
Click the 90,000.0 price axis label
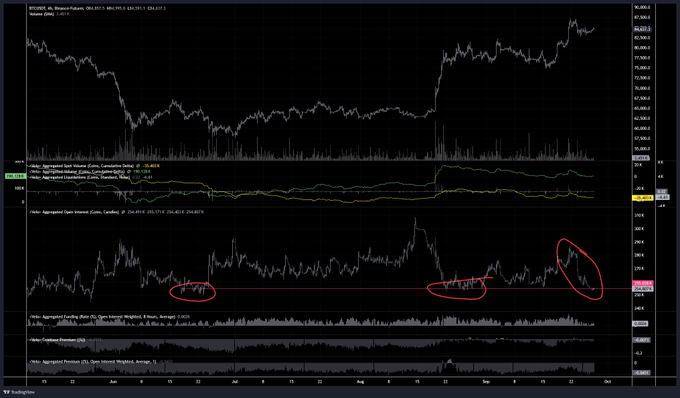(x=642, y=7)
